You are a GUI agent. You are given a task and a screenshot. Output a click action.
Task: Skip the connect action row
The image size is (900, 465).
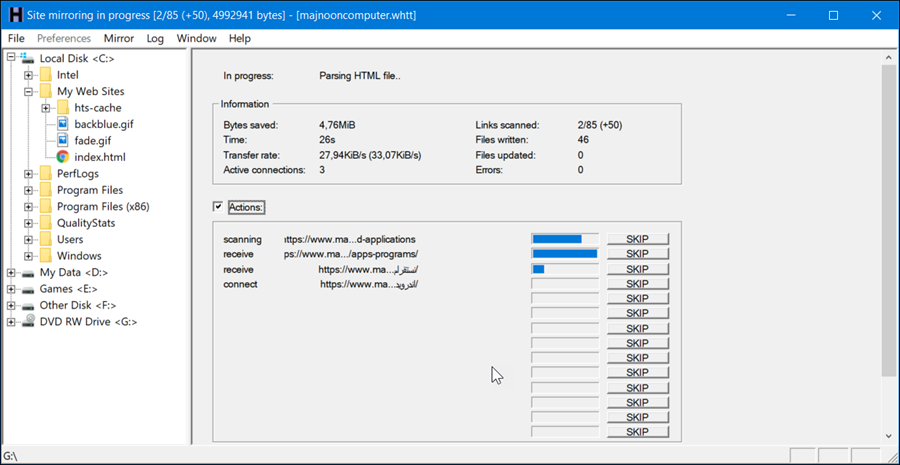[x=638, y=284]
